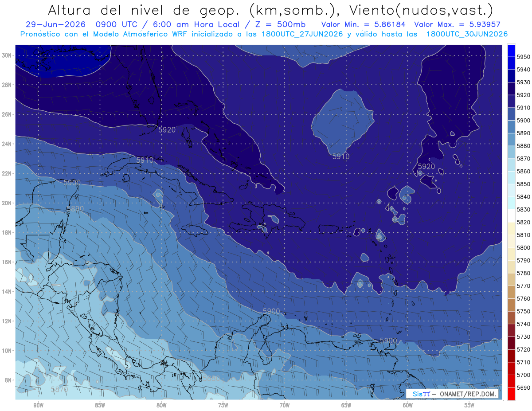Click the pale yellow band between 5810 and 5820
The height and width of the screenshot is (411, 532).
tap(511, 229)
